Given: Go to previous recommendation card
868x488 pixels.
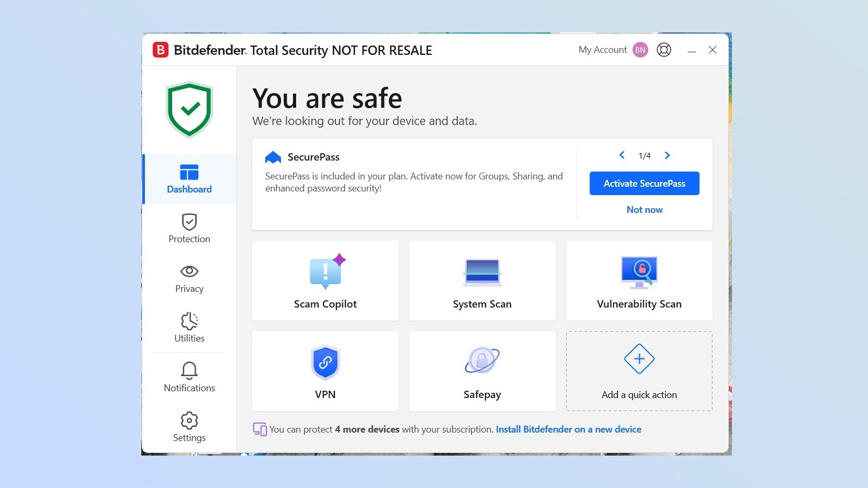Looking at the screenshot, I should (622, 155).
